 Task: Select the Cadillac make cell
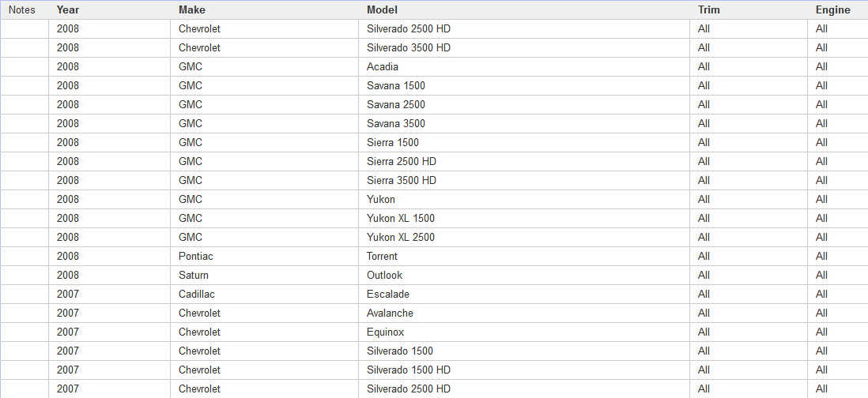click(x=197, y=295)
